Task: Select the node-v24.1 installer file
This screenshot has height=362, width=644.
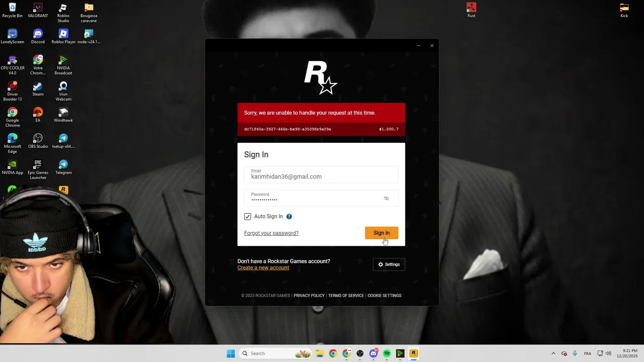Action: tap(89, 37)
